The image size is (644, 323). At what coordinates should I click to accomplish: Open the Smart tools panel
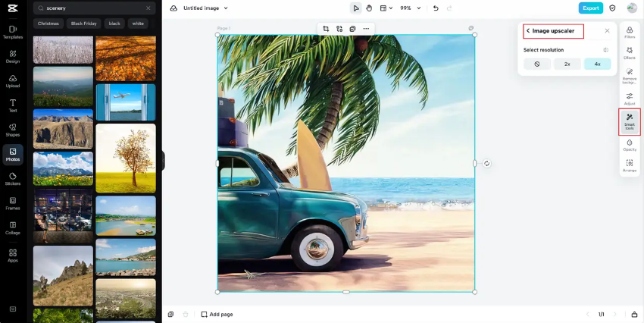pos(630,122)
